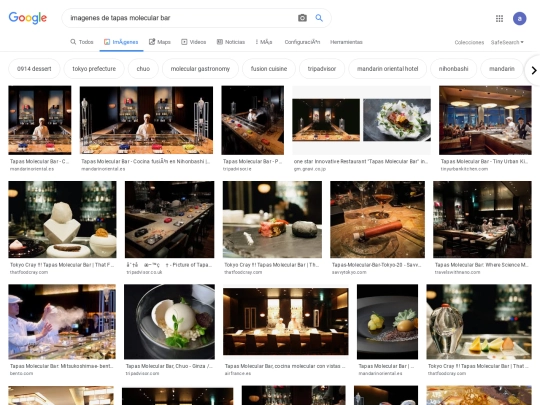The height and width of the screenshot is (405, 540).
Task: Go to the Videos tab
Action: (x=194, y=42)
